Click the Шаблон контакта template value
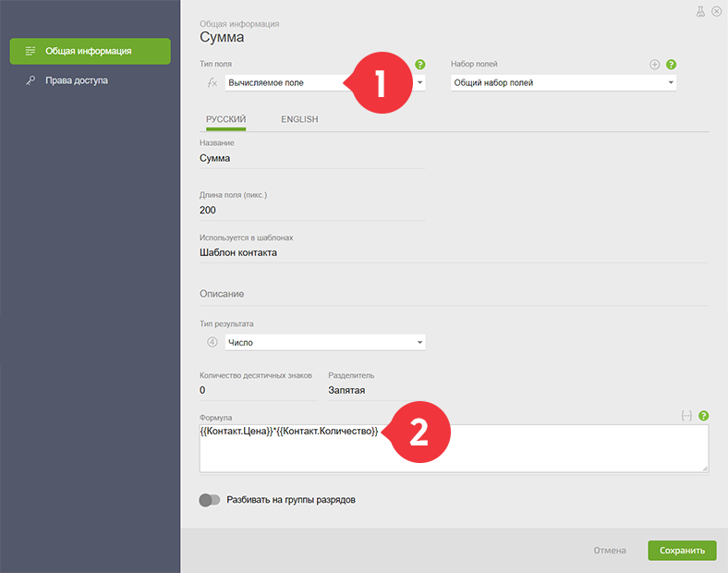The image size is (728, 573). [238, 252]
